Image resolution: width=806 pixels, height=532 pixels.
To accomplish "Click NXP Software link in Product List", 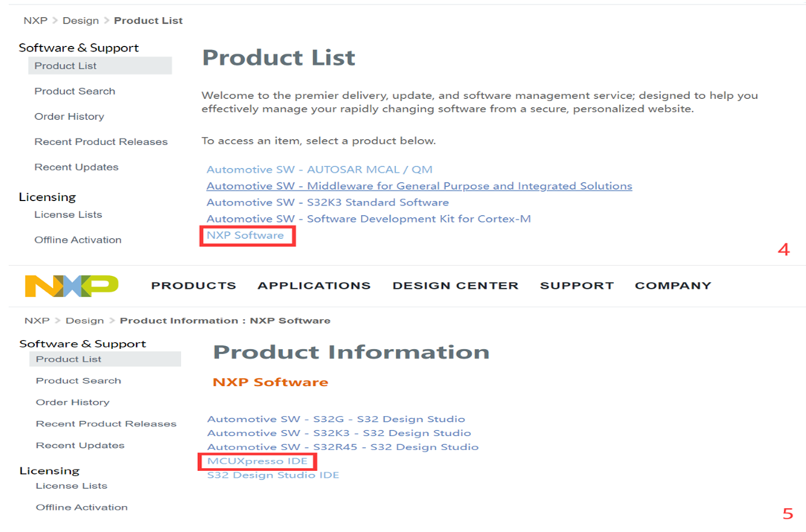I will [x=245, y=235].
